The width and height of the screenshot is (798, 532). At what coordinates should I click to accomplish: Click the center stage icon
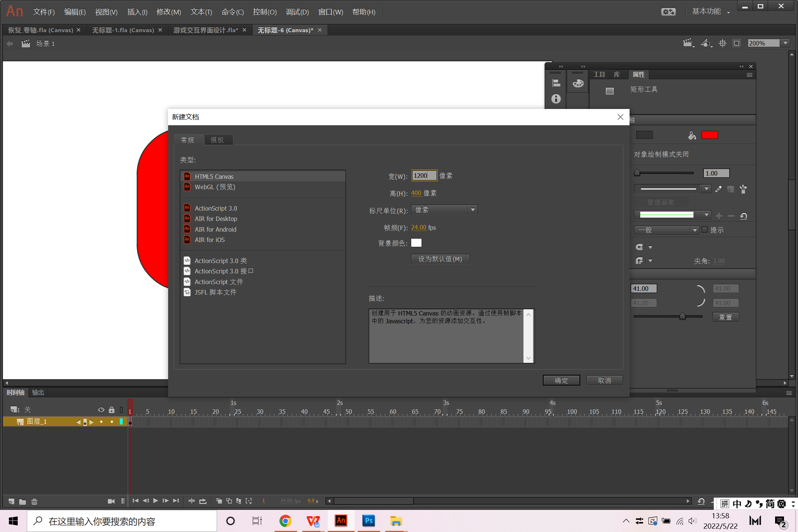click(722, 43)
